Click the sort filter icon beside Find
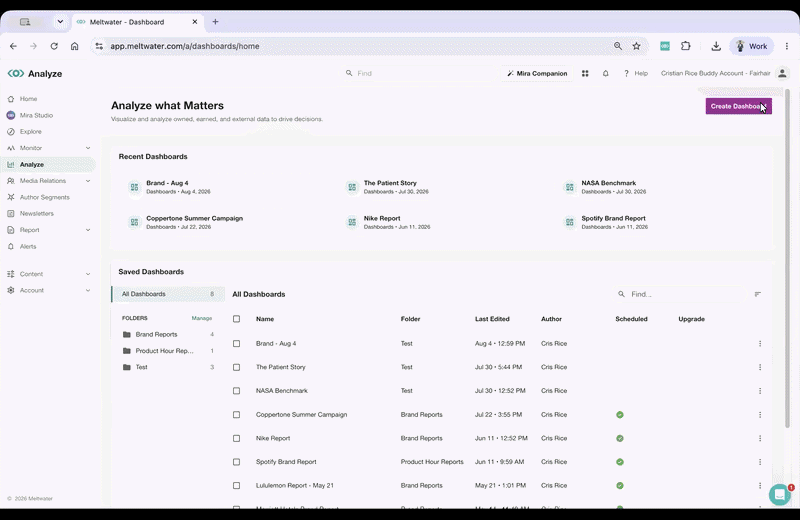 (758, 294)
